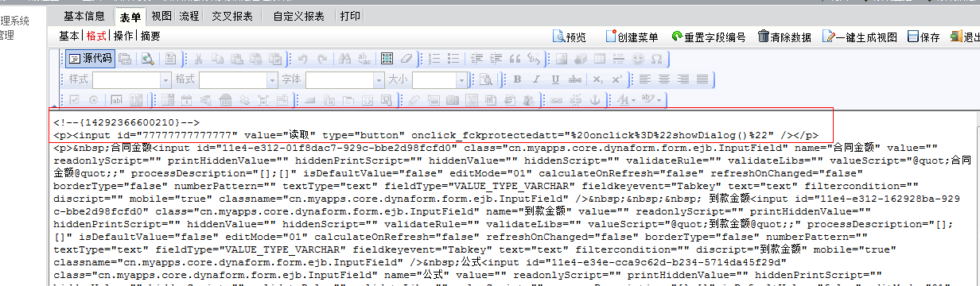Insert a numbered list

tap(434, 59)
